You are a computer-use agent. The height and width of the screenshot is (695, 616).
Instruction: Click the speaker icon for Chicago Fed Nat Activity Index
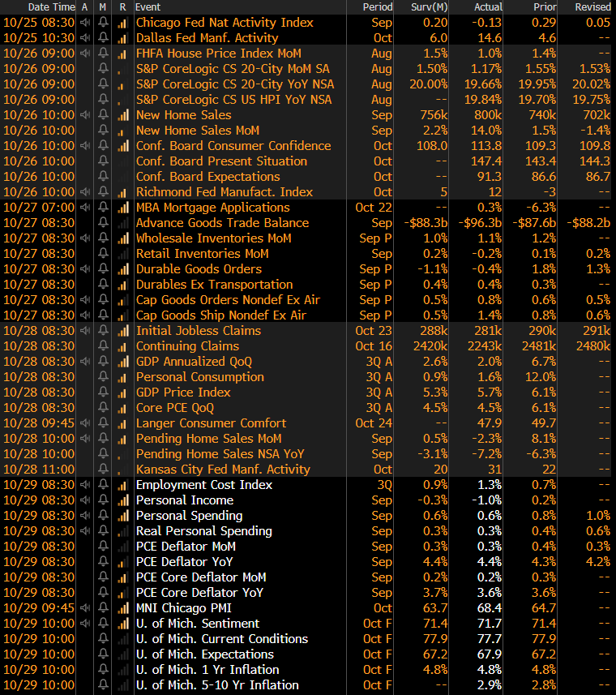tap(85, 23)
